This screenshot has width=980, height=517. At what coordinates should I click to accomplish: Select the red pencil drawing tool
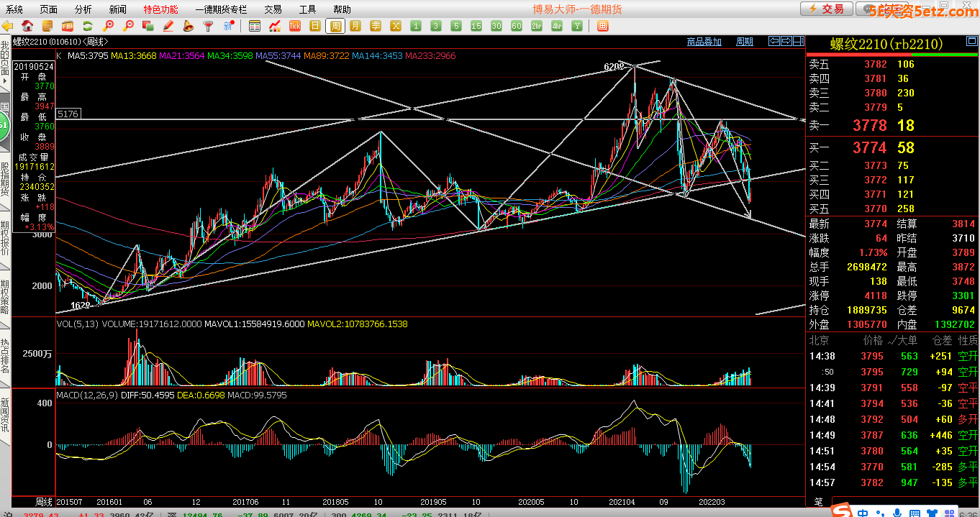point(168,26)
